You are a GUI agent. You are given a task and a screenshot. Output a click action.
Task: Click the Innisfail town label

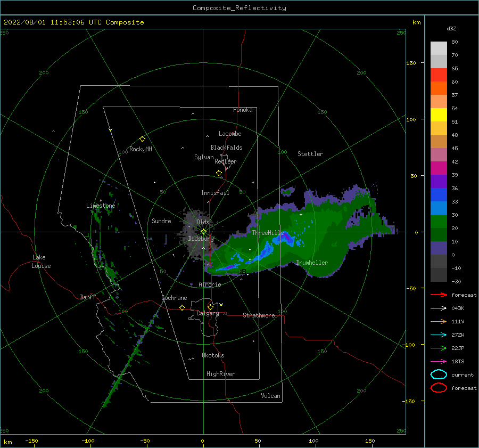tap(215, 193)
